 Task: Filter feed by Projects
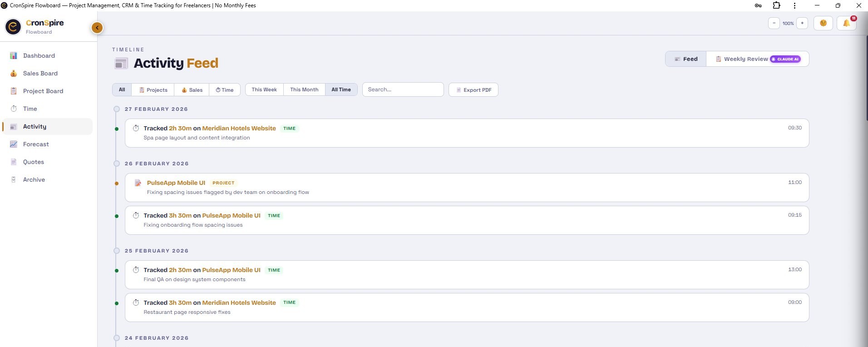click(153, 90)
